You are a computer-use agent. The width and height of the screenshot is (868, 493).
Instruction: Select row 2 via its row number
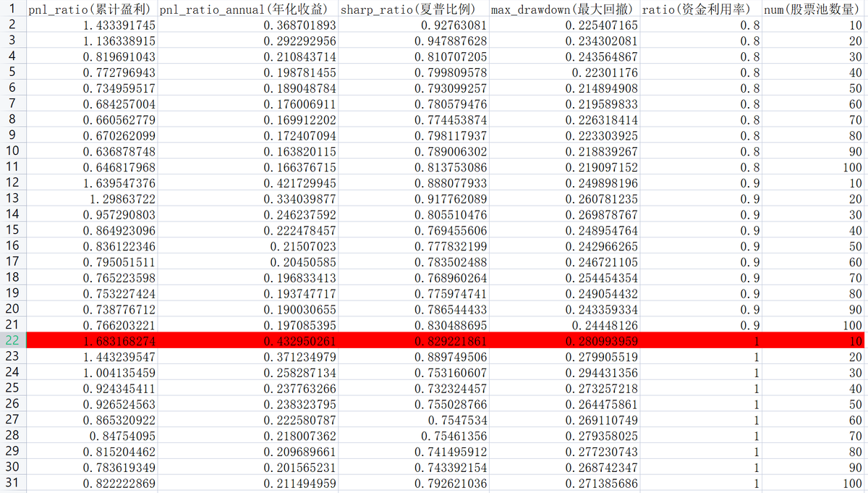pyautogui.click(x=12, y=25)
